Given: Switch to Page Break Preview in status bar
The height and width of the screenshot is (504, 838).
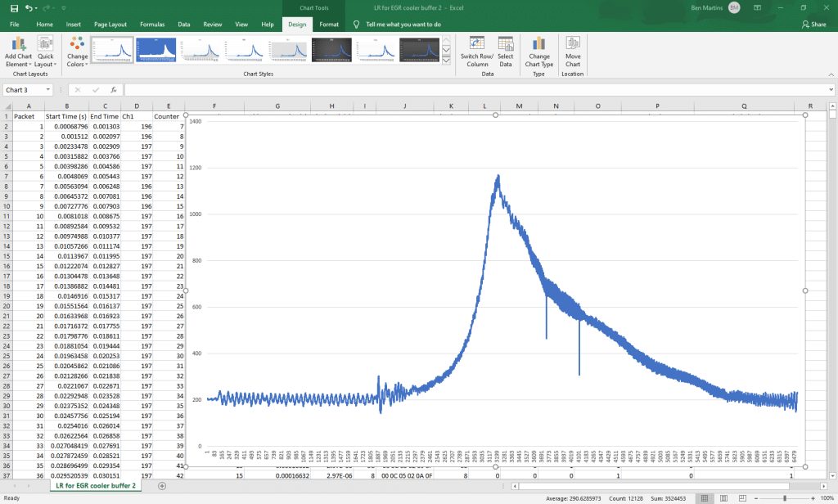Looking at the screenshot, I should (x=742, y=498).
